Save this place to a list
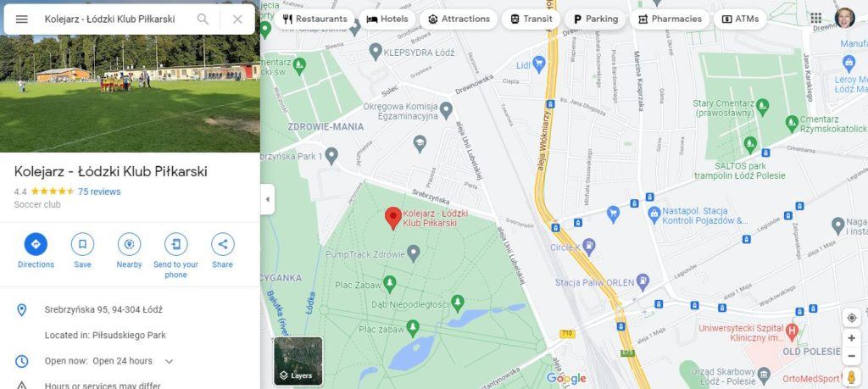The height and width of the screenshot is (389, 868). (82, 251)
